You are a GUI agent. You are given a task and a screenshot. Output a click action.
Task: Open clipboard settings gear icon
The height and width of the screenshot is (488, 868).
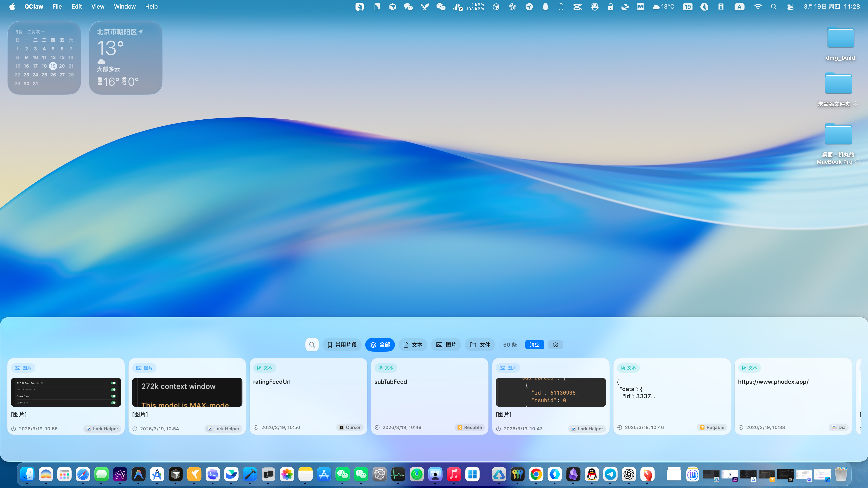click(555, 344)
